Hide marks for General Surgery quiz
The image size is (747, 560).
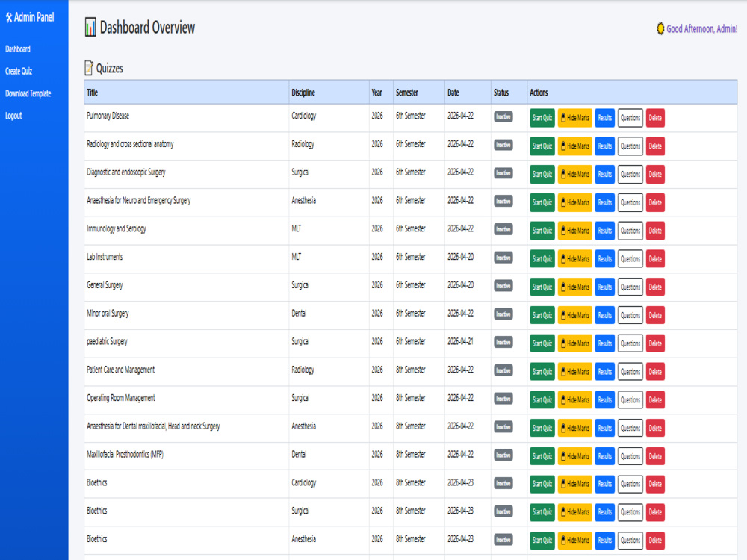click(x=575, y=287)
